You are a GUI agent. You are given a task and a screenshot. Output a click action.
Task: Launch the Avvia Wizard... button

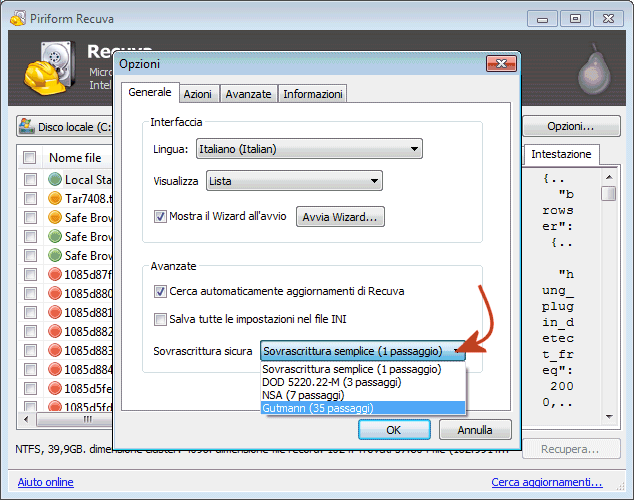pyautogui.click(x=340, y=217)
